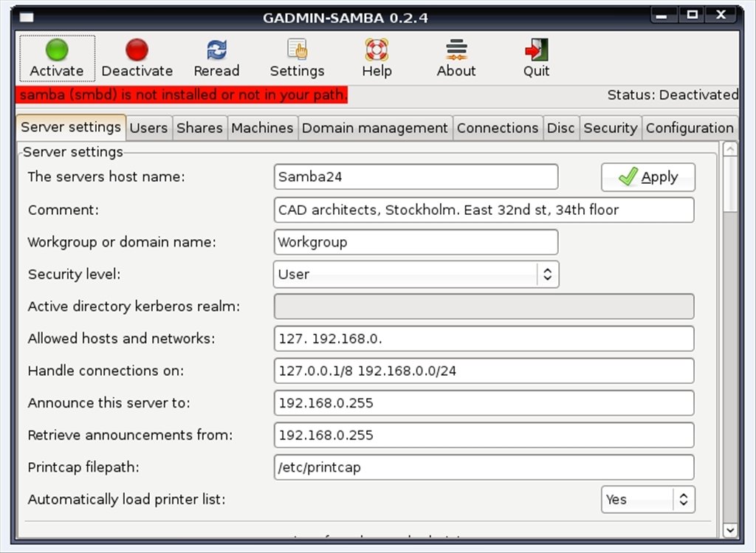Expand the Security level dropdown
The width and height of the screenshot is (756, 553).
click(416, 275)
